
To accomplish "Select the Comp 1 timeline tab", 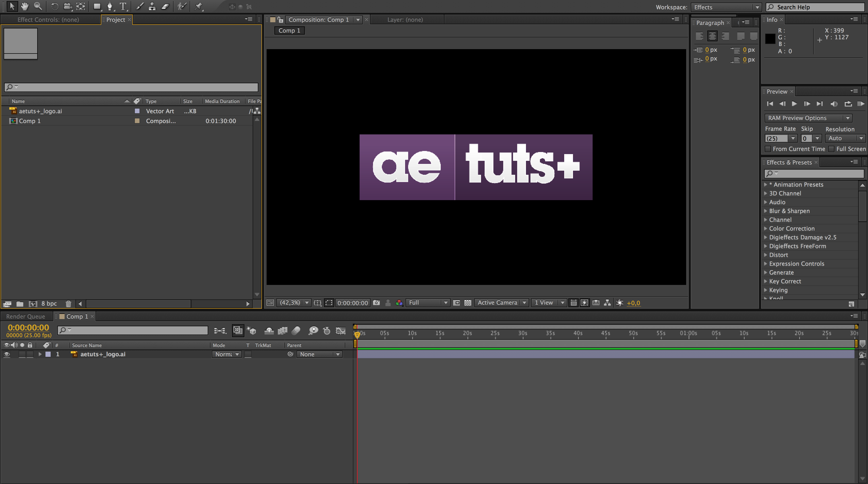I will click(77, 316).
